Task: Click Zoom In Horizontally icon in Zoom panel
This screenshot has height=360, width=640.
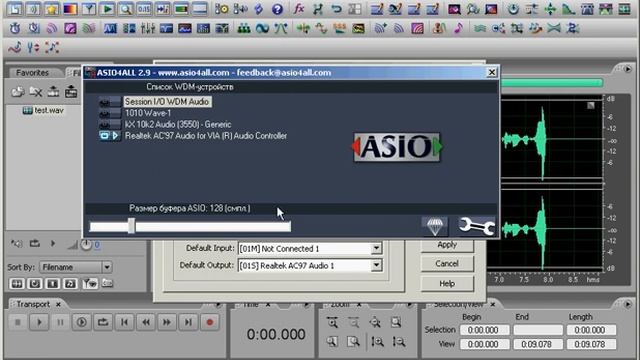Action: click(x=332, y=322)
